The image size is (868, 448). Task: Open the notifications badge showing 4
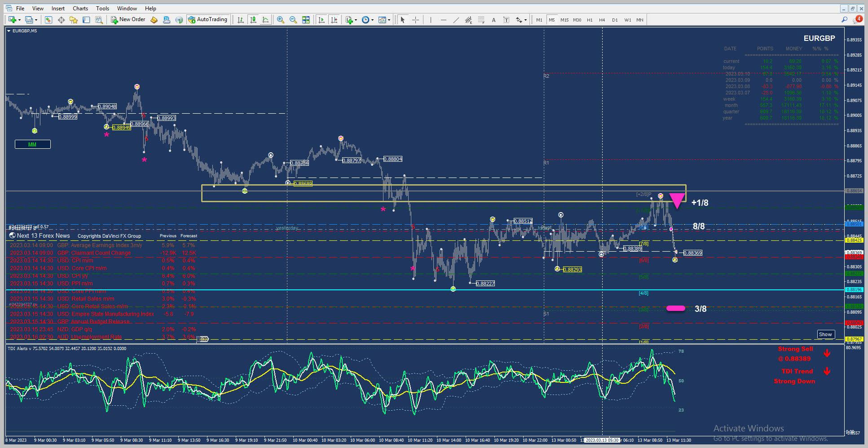pos(859,19)
